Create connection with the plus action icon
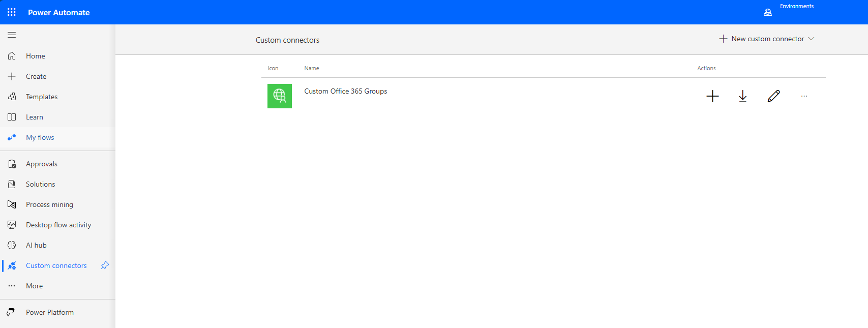This screenshot has height=328, width=868. pyautogui.click(x=712, y=96)
